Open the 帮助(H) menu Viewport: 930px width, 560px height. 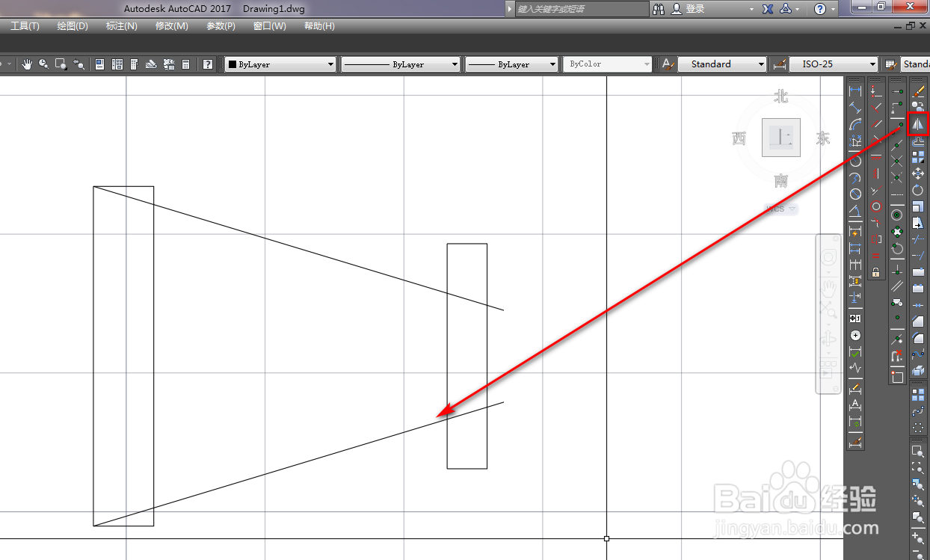coord(319,26)
